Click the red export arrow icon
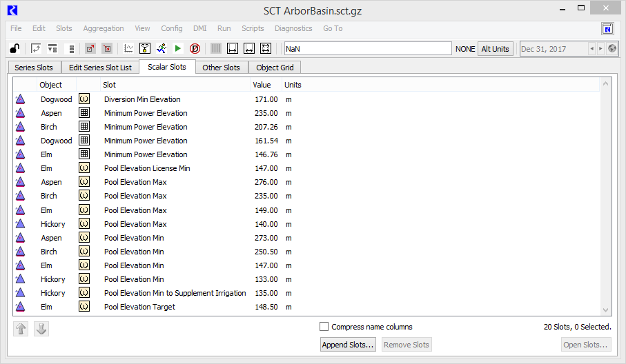The image size is (626, 364). pos(90,49)
